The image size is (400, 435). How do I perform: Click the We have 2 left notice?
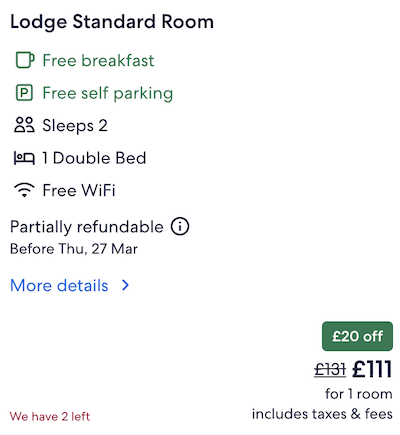[x=50, y=416]
